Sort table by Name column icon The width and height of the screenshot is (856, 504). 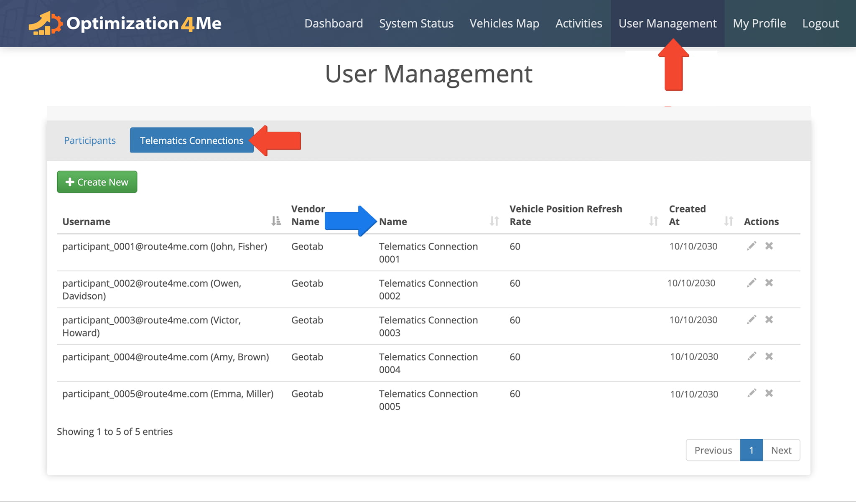(494, 221)
